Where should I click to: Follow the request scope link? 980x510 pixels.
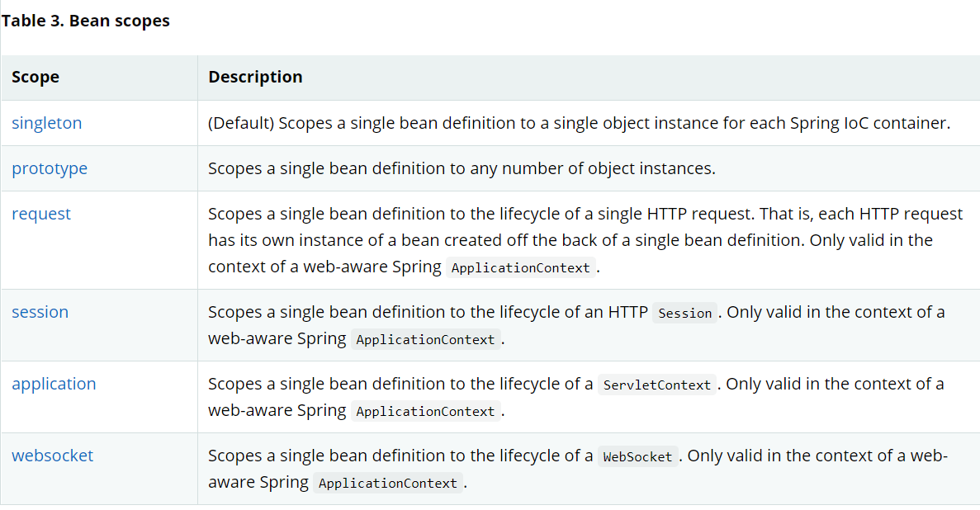pyautogui.click(x=41, y=215)
